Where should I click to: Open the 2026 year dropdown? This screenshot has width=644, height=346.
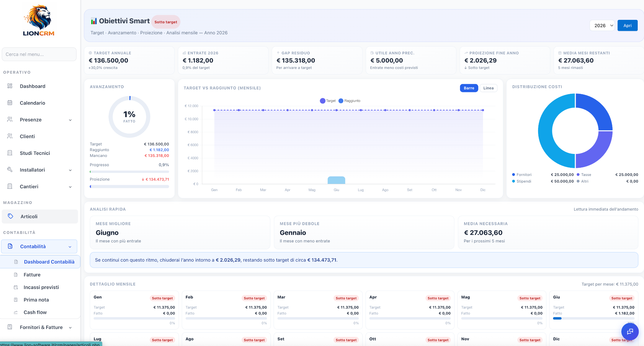tap(602, 26)
